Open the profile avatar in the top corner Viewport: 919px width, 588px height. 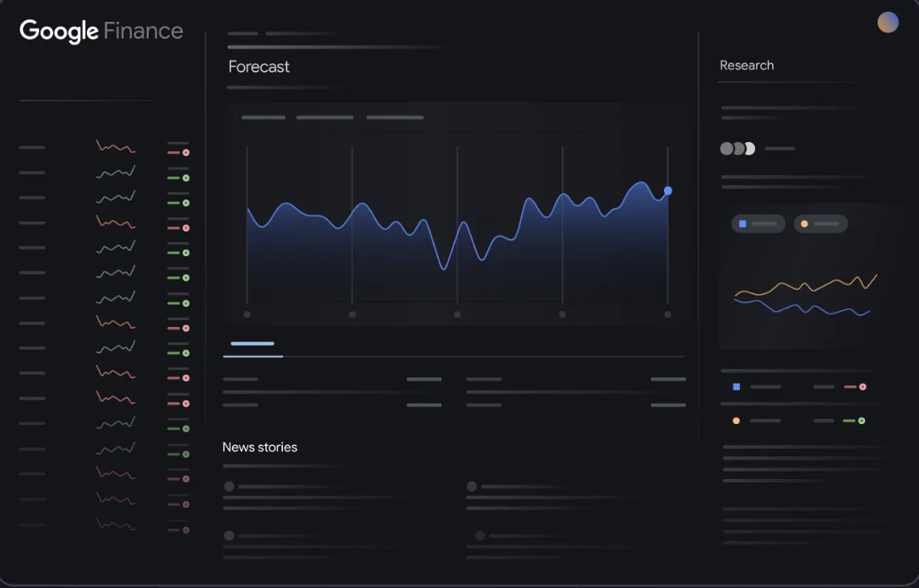coord(888,22)
